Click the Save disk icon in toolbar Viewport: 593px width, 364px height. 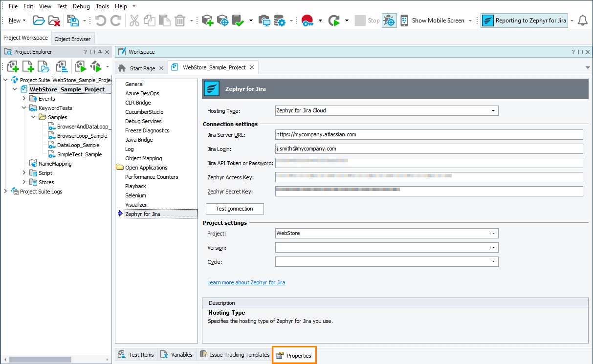[x=73, y=21]
